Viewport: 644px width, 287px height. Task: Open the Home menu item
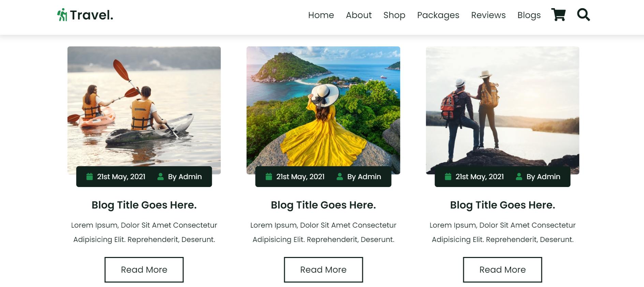321,15
